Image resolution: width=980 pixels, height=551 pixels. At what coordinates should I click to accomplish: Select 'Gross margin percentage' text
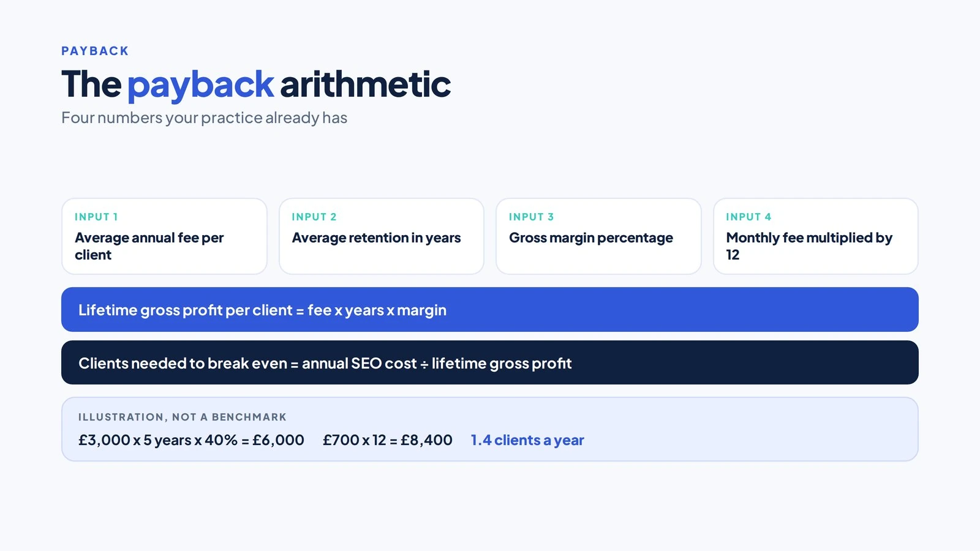pos(591,238)
